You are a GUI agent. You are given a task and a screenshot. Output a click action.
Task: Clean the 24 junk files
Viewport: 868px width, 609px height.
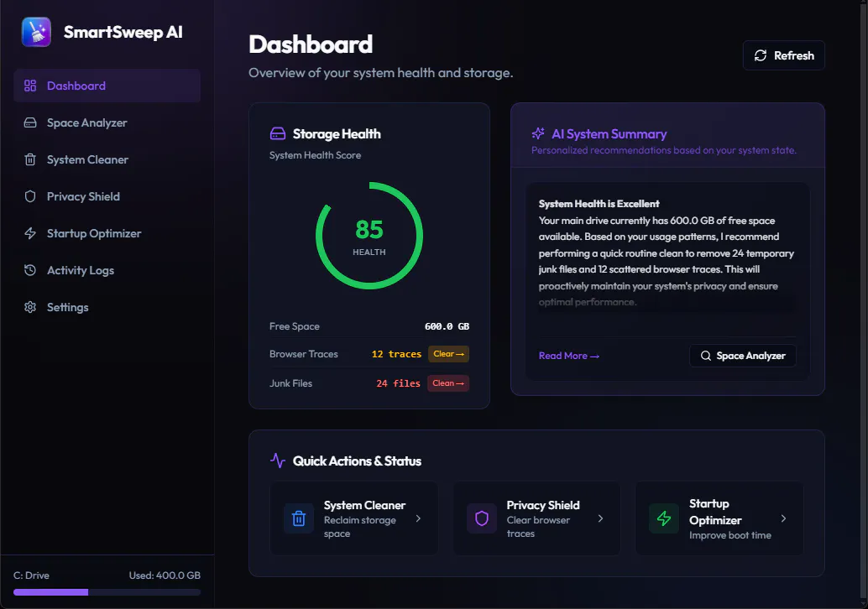click(447, 383)
